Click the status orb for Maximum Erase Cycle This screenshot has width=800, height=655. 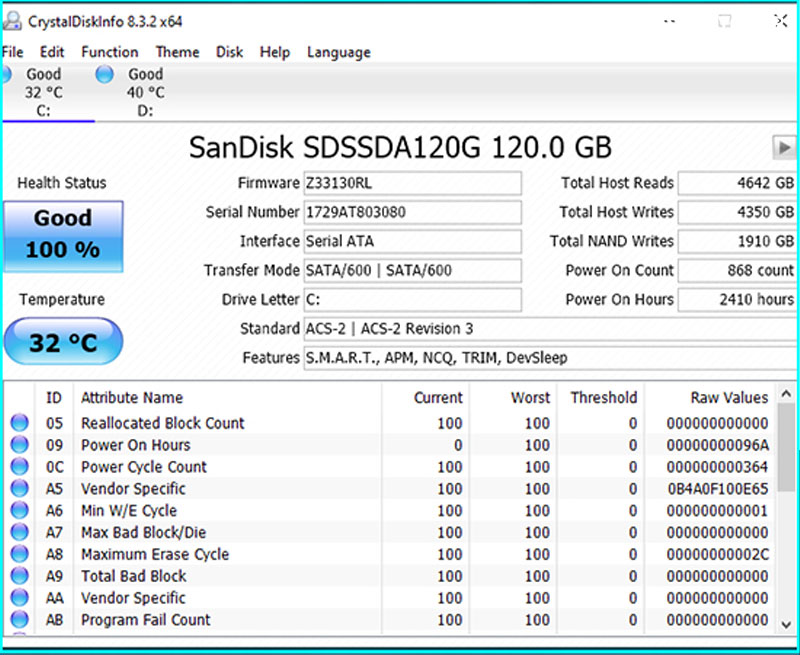tap(19, 554)
